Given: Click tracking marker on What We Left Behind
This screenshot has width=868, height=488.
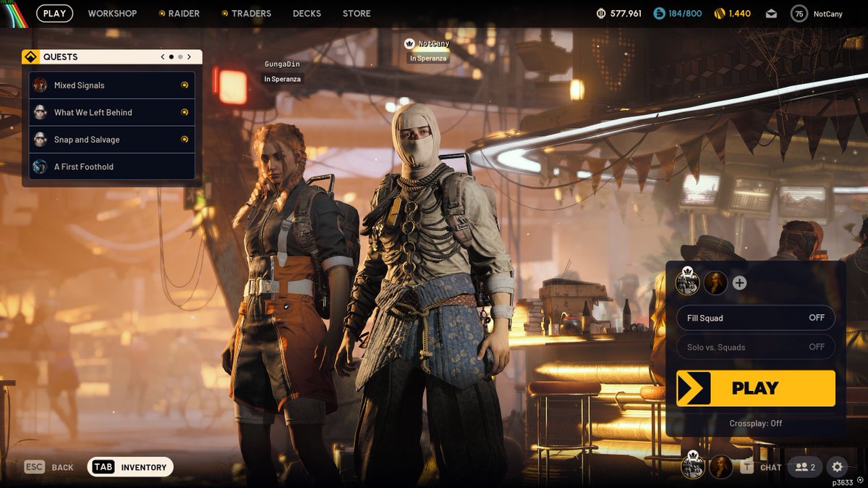Looking at the screenshot, I should pyautogui.click(x=184, y=112).
